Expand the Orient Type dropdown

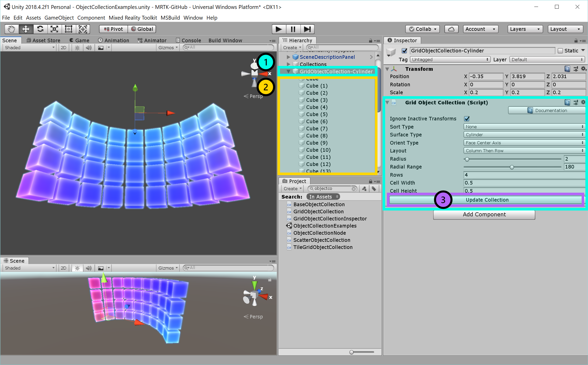click(x=523, y=143)
